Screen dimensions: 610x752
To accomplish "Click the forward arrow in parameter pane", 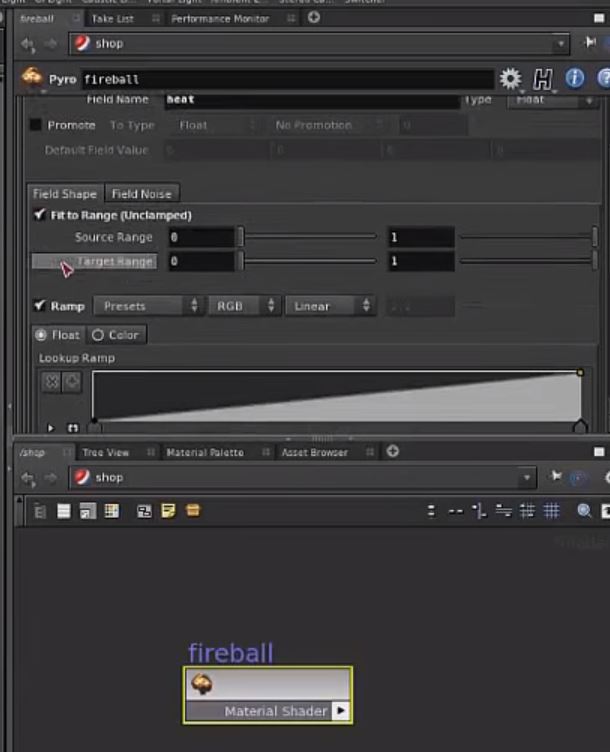I will [x=51, y=44].
